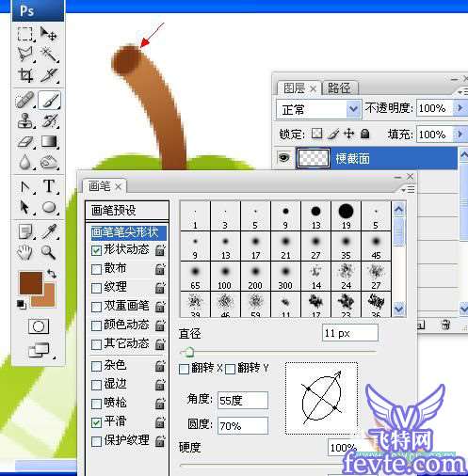Toggle 形状动态 checkbox
This screenshot has width=468, height=476.
pyautogui.click(x=96, y=250)
